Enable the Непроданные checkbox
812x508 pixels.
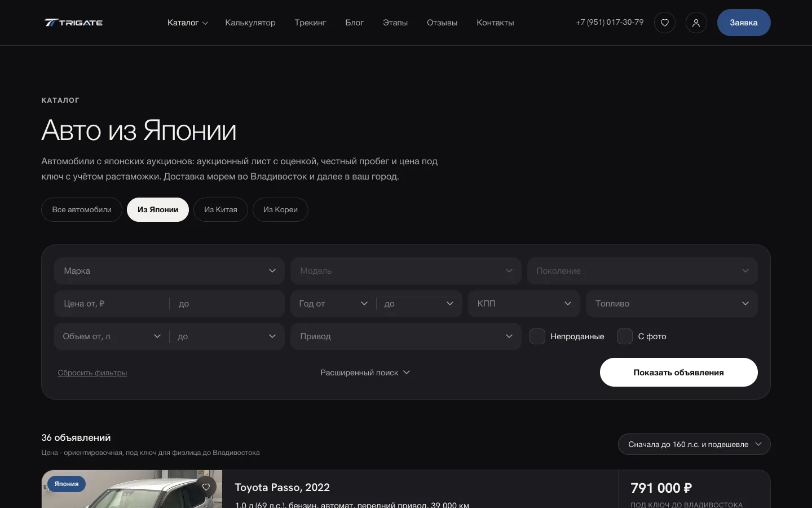[537, 336]
